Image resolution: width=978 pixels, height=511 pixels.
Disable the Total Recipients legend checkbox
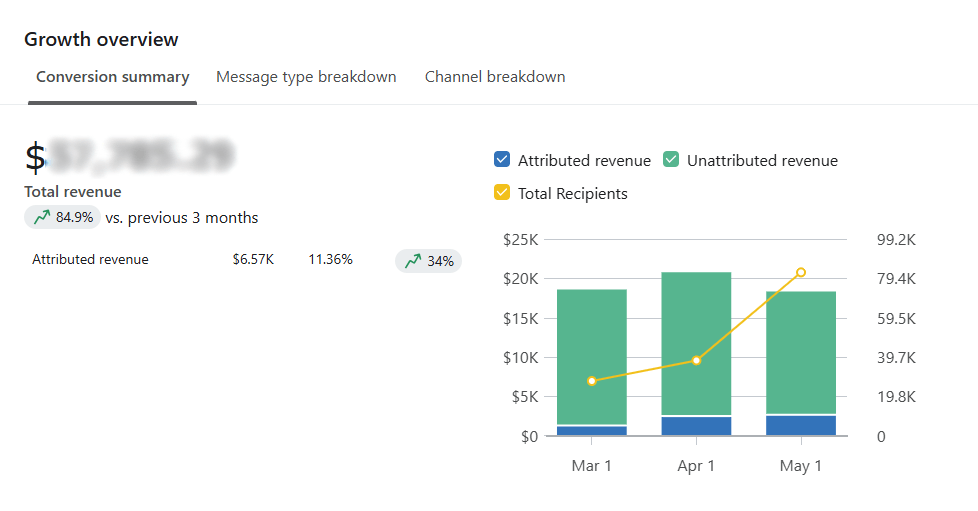point(502,193)
